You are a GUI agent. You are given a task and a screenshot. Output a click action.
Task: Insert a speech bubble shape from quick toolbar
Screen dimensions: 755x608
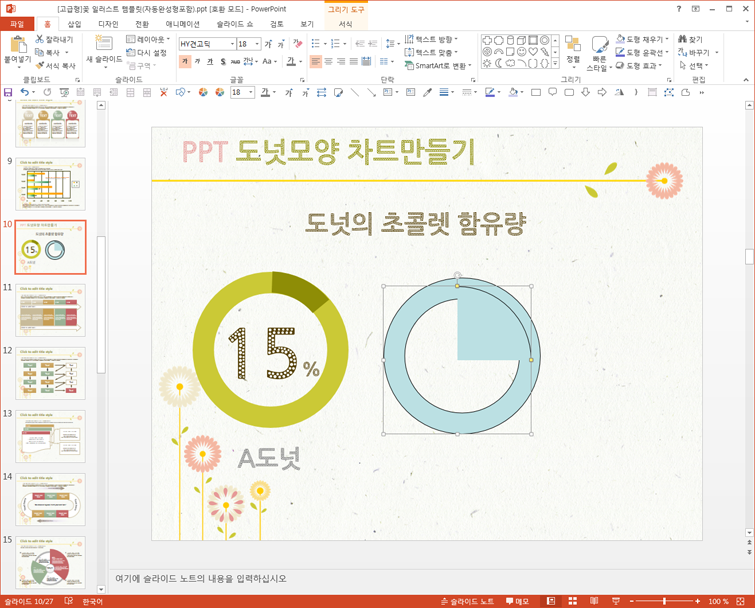pos(552,92)
